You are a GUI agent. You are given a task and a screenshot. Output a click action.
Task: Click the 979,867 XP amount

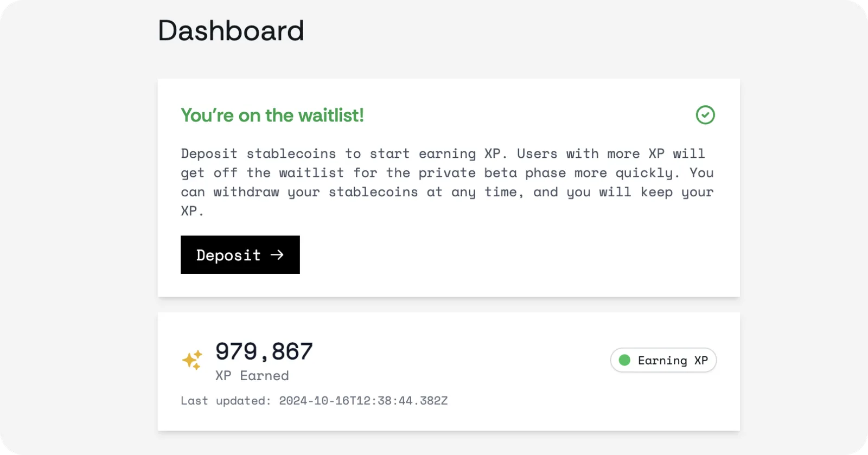(264, 351)
